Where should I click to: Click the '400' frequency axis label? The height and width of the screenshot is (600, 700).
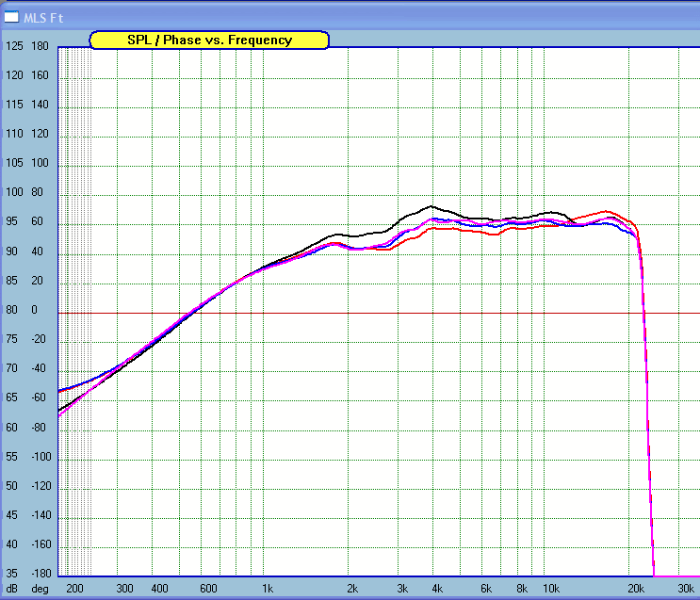pyautogui.click(x=160, y=589)
